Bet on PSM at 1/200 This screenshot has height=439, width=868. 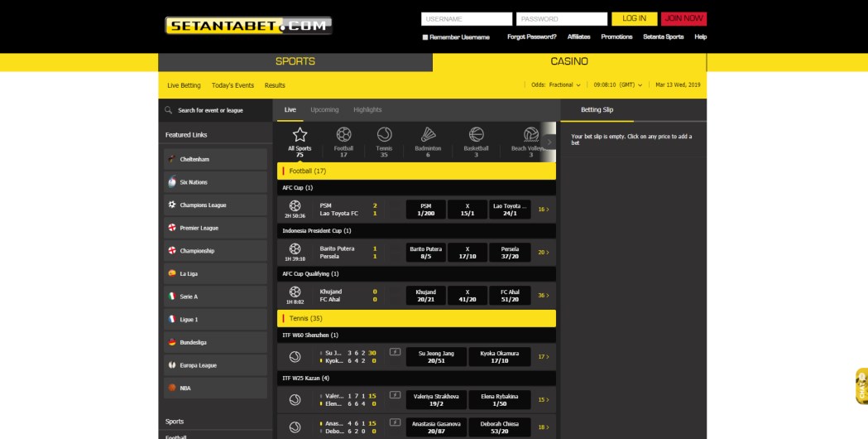(425, 210)
